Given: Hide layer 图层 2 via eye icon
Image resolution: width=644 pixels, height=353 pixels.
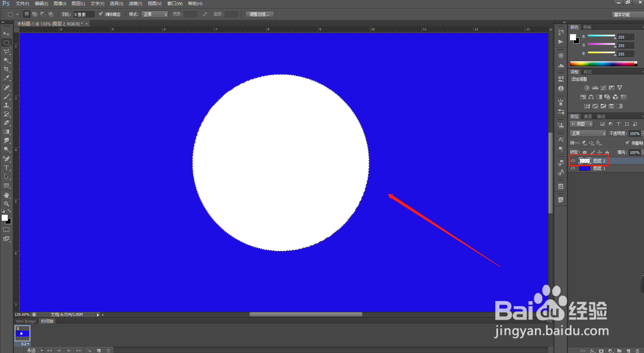Looking at the screenshot, I should [x=573, y=161].
